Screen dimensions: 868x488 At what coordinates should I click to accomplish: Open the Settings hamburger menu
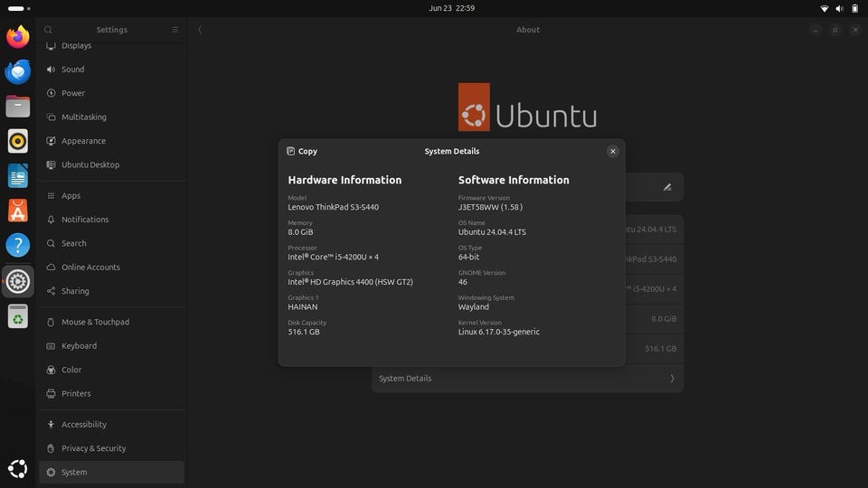175,29
